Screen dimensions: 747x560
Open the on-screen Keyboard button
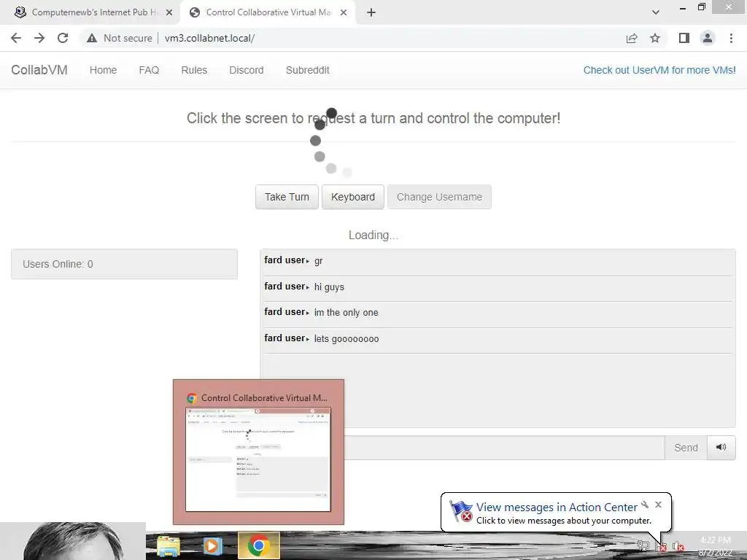[353, 197]
